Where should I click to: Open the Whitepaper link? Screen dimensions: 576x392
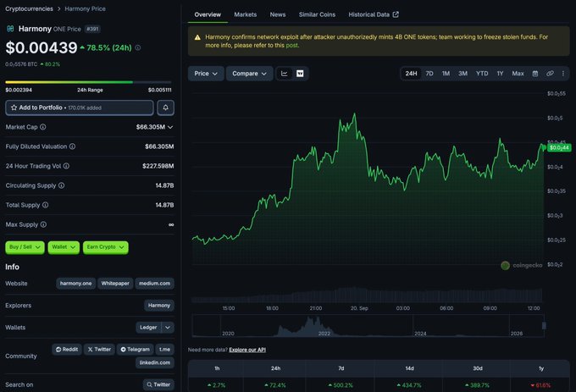[115, 284]
